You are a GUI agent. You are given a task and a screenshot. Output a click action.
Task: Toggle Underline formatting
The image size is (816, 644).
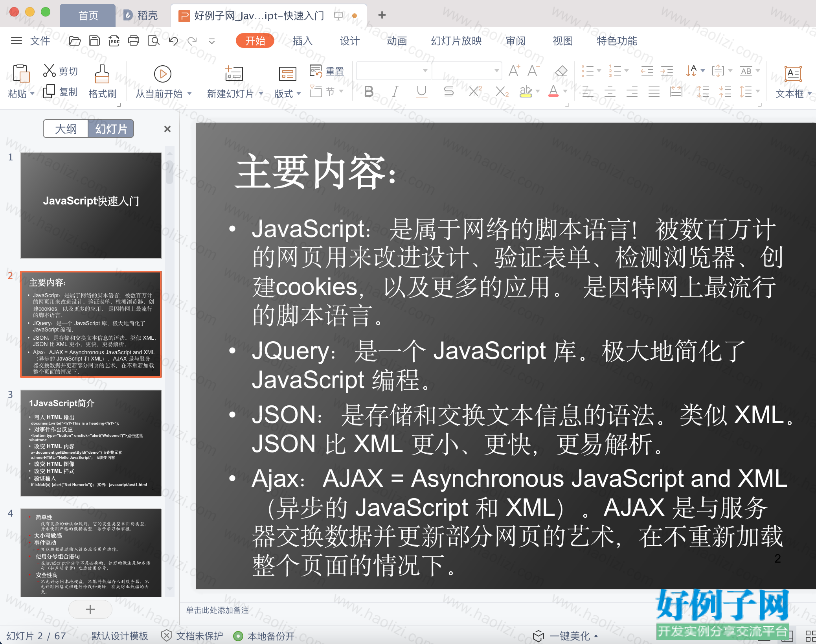coord(422,91)
